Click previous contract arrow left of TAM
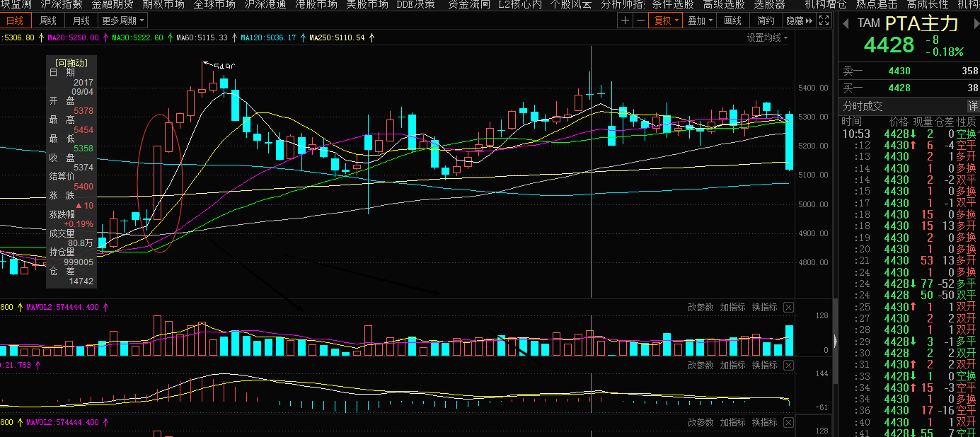 (x=846, y=23)
